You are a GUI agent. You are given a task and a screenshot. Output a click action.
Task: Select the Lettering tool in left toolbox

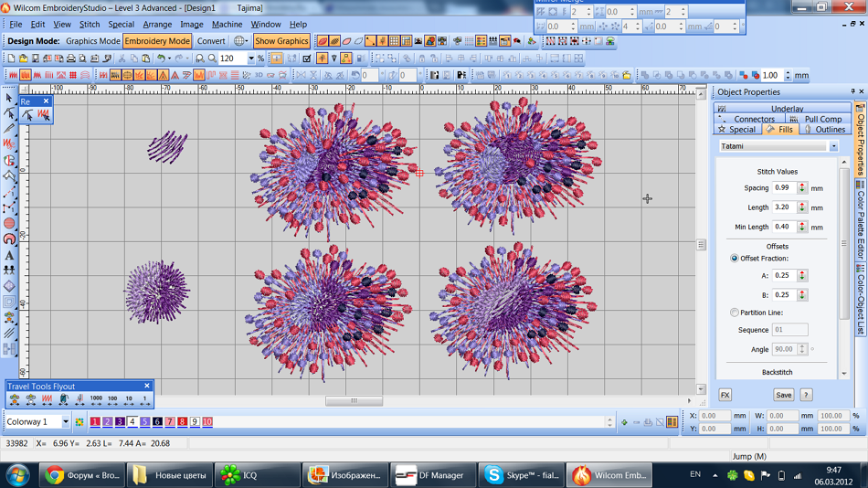(x=9, y=255)
